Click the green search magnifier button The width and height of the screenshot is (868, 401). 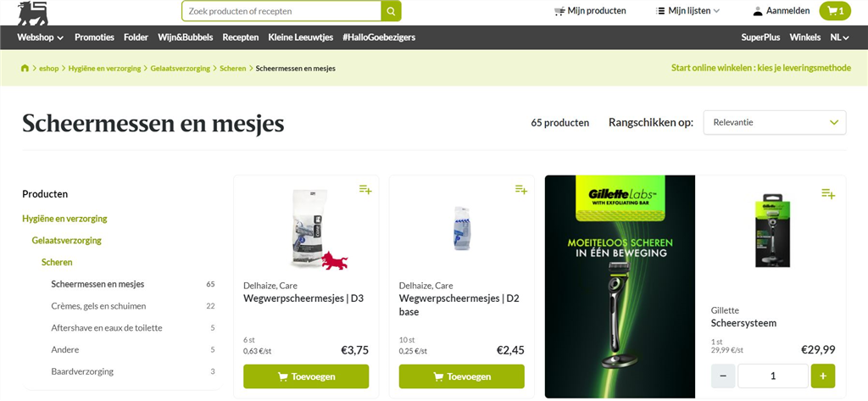point(391,11)
